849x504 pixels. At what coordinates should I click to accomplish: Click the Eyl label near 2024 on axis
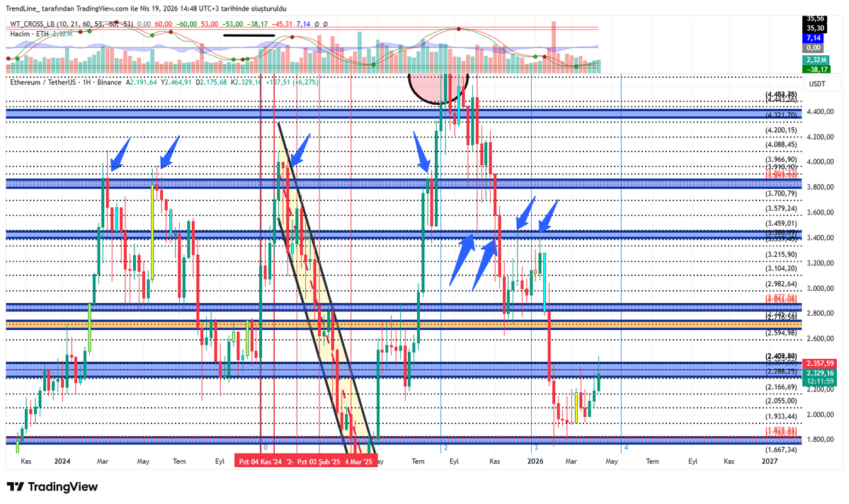220,462
